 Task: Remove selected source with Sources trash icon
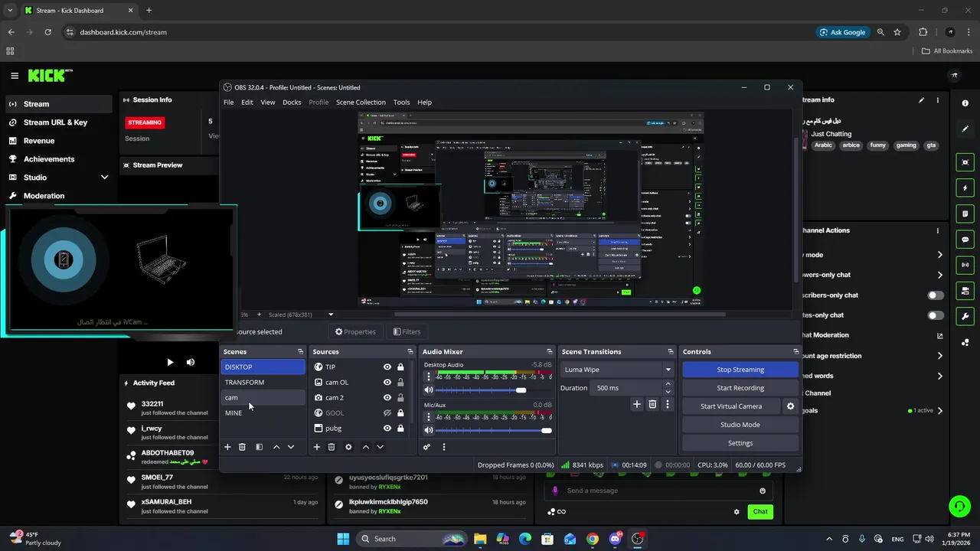[x=332, y=447]
